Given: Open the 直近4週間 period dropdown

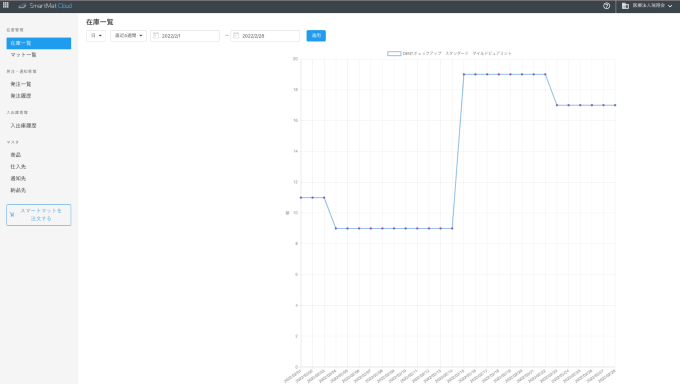Looking at the screenshot, I should click(x=128, y=36).
